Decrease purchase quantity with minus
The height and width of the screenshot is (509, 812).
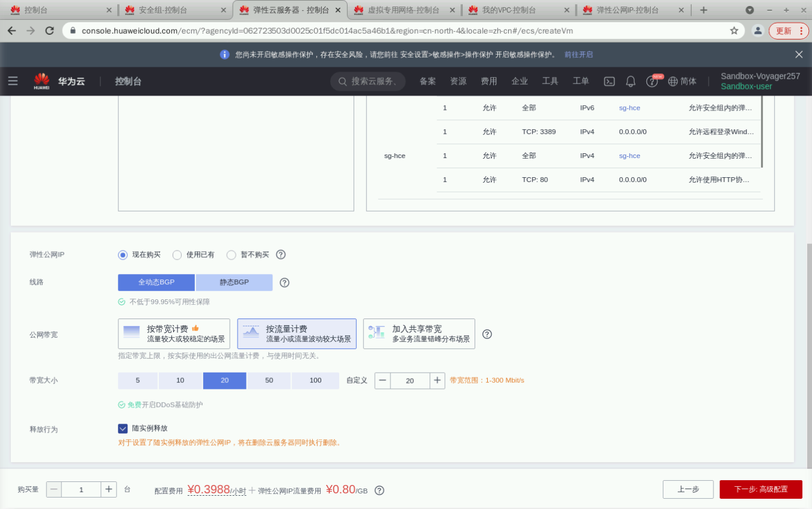point(54,489)
